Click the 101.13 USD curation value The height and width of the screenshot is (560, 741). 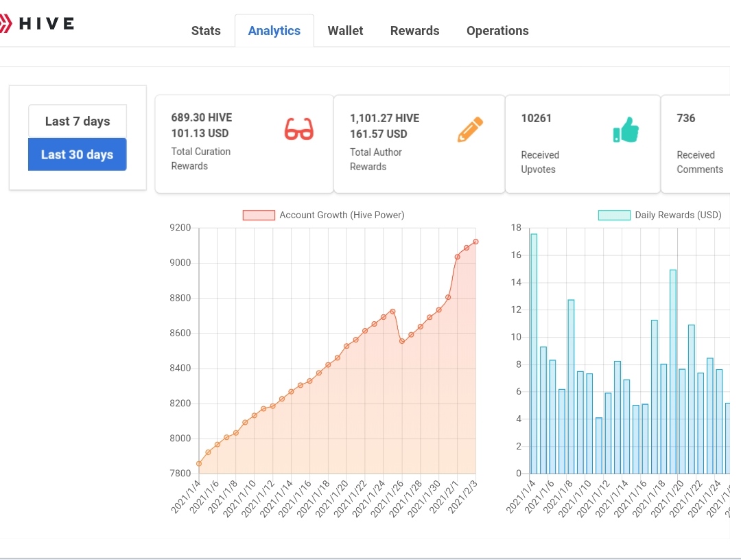pos(200,133)
